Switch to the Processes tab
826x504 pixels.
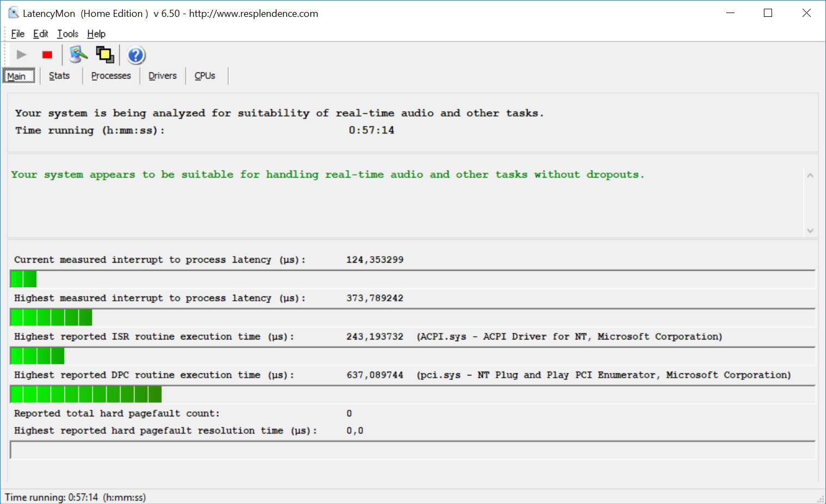(x=111, y=76)
